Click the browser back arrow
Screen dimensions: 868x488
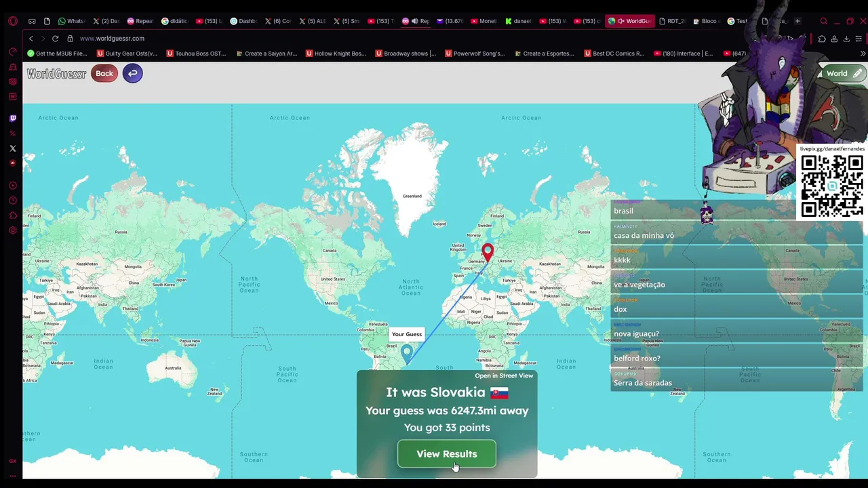coord(31,39)
